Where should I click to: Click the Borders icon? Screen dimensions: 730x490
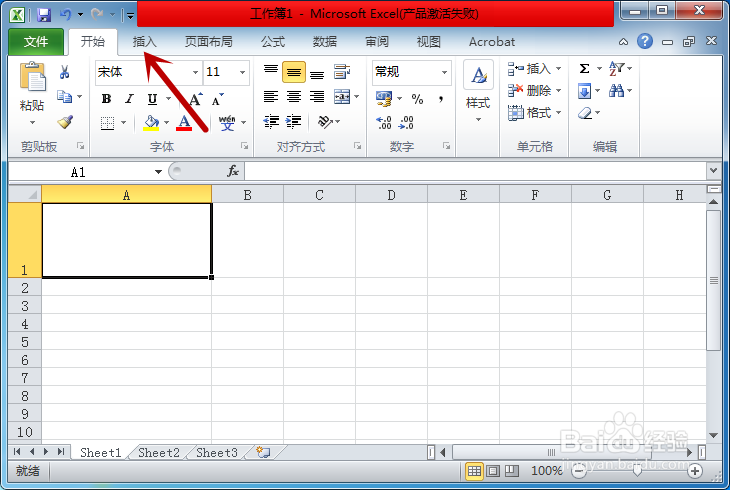tap(108, 123)
